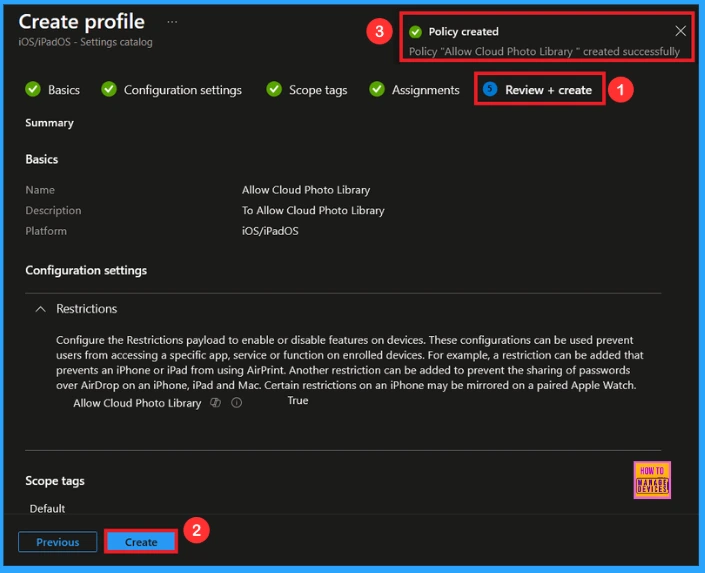Click the "True" setting value
Screen dimensions: 705x573
[298, 400]
